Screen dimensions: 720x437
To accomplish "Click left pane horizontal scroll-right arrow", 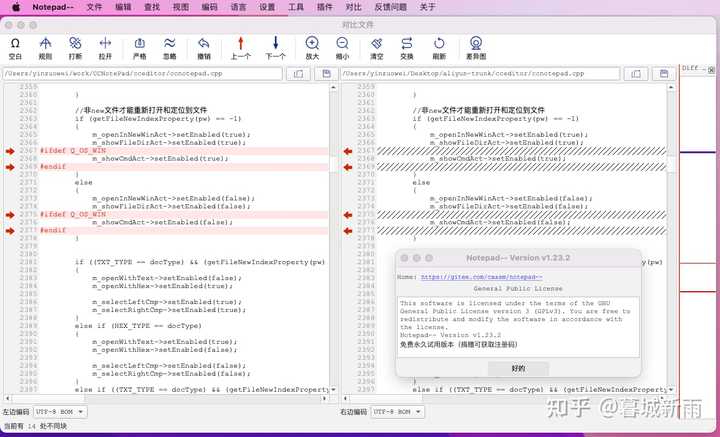I will point(324,398).
